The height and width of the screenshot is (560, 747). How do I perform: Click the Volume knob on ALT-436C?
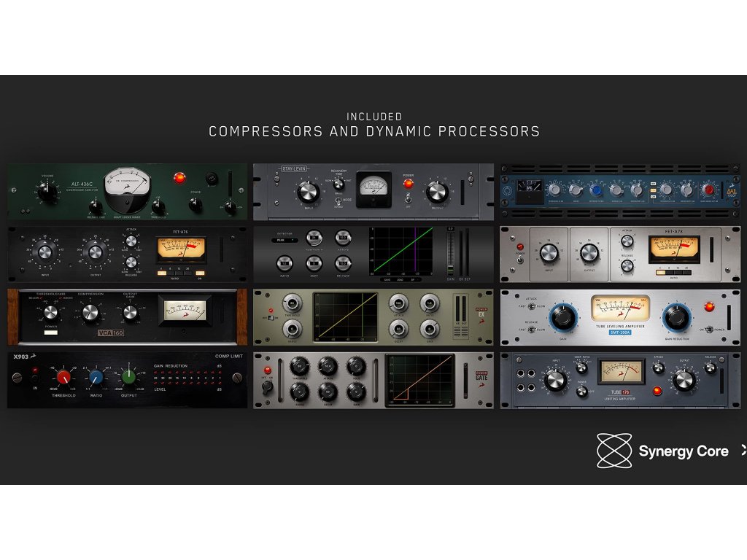47,192
